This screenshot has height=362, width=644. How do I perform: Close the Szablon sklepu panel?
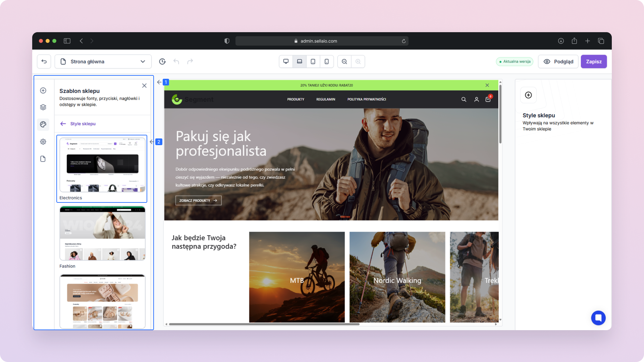[x=144, y=85]
